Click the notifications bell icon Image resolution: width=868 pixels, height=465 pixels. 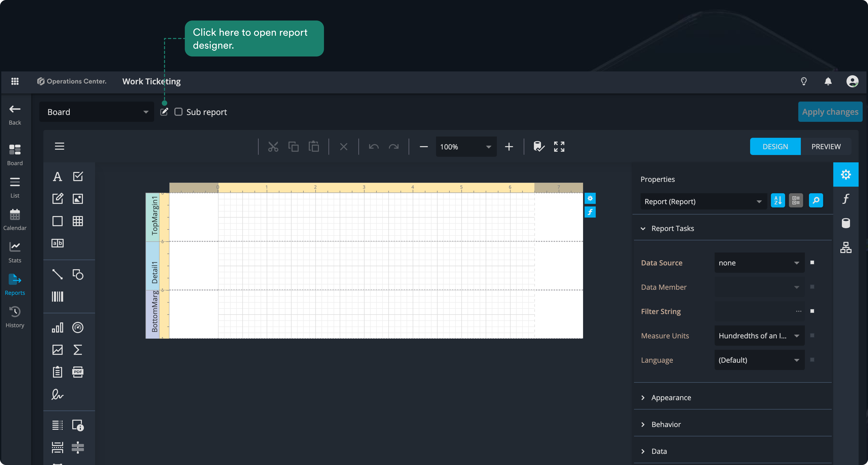pyautogui.click(x=828, y=81)
